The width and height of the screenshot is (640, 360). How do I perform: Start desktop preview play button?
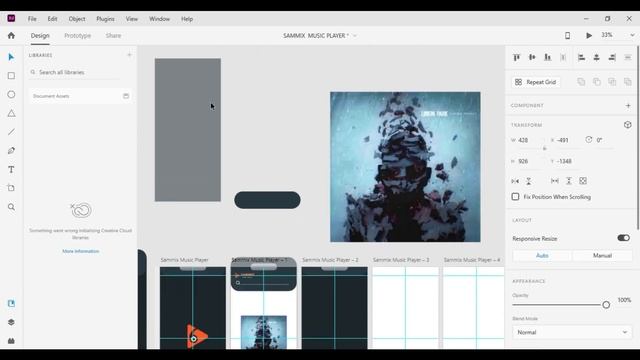pyautogui.click(x=589, y=36)
